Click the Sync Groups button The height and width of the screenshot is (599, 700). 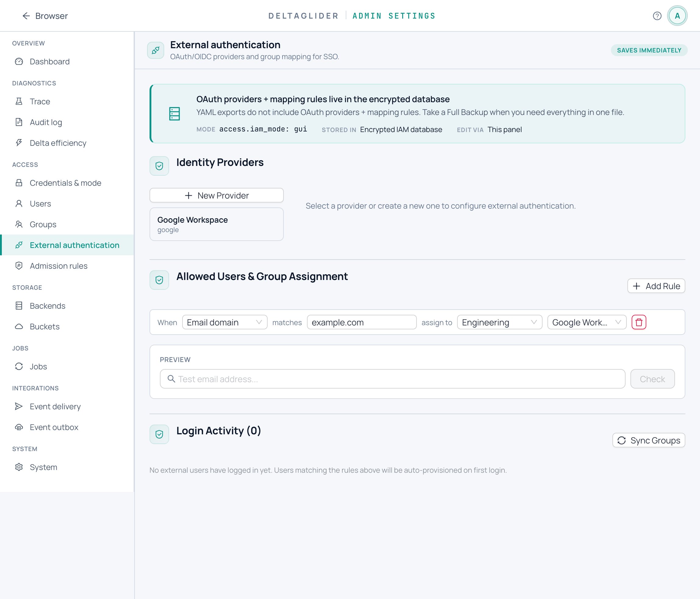pyautogui.click(x=649, y=440)
